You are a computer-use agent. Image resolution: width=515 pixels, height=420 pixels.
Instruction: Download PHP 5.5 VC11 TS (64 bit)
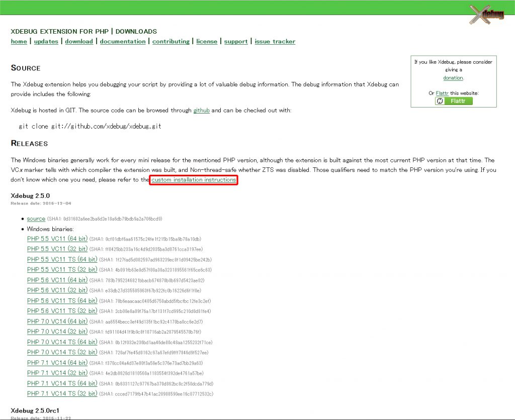tap(62, 260)
